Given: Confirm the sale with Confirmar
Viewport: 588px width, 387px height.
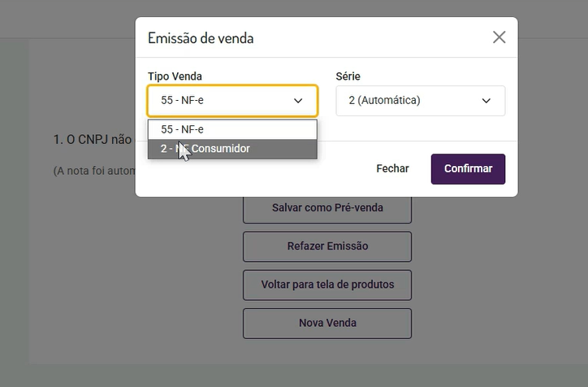Looking at the screenshot, I should 468,169.
